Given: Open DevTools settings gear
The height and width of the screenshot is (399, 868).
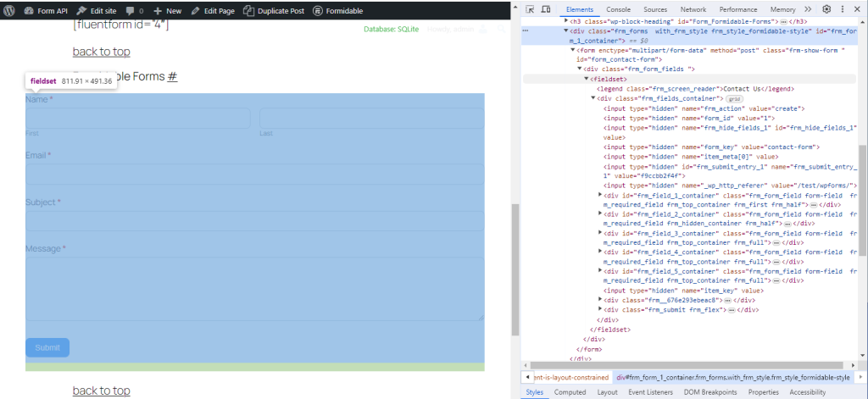Looking at the screenshot, I should (x=826, y=9).
